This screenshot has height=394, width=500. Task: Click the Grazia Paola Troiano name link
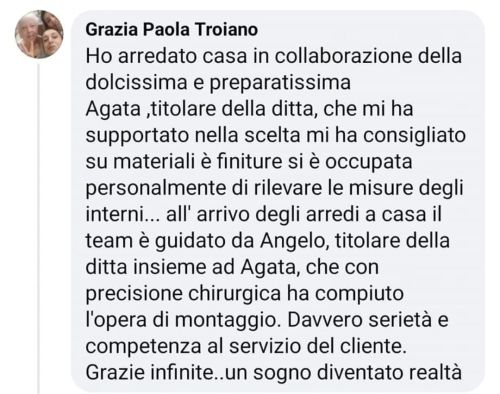tap(172, 29)
